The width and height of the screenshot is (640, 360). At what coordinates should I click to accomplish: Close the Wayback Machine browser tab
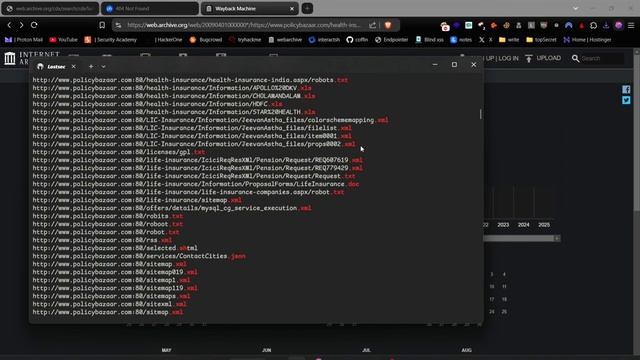[292, 9]
